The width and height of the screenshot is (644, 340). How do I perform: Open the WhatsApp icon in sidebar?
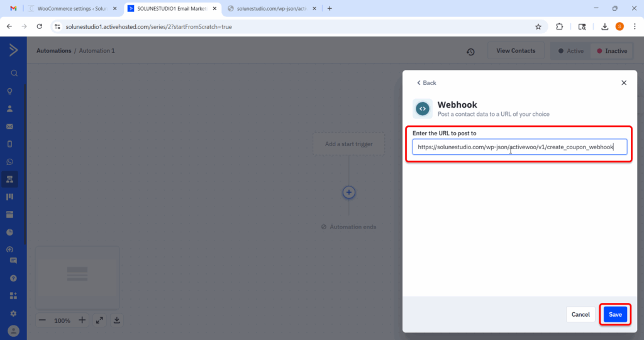10,162
